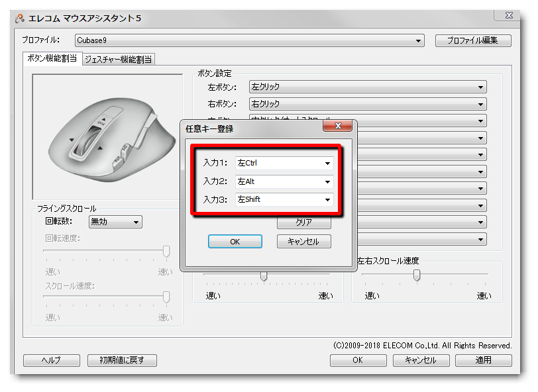Confirm with OK in 任意キー登録 dialog

(235, 242)
